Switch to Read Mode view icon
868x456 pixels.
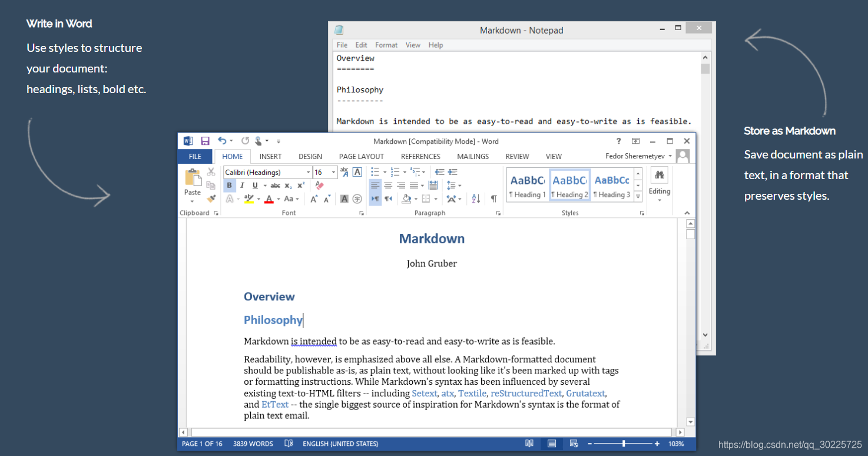point(529,444)
